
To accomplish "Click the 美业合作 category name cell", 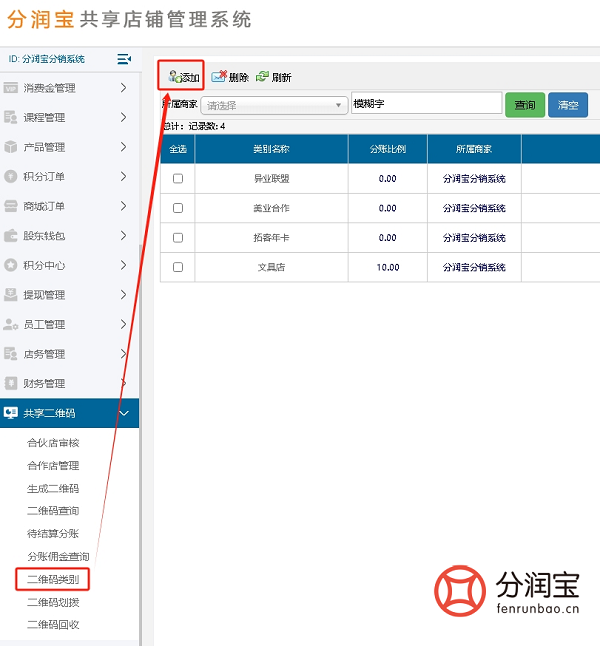I will coord(271,208).
